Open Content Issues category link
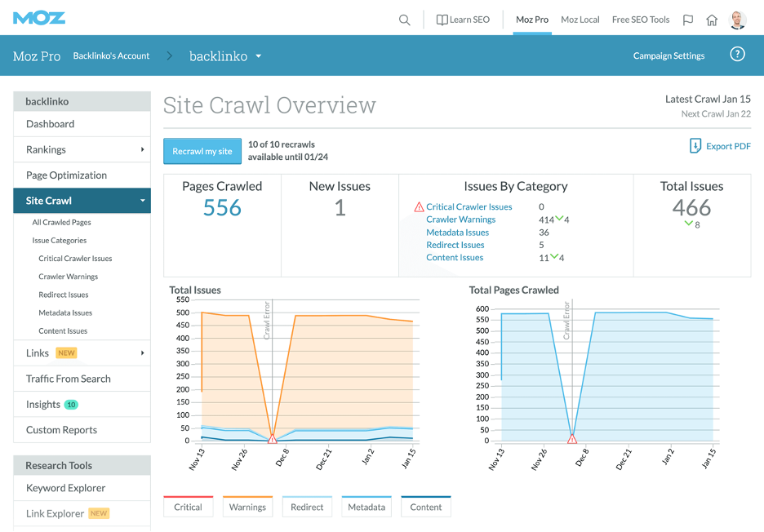The height and width of the screenshot is (532, 764). pos(455,257)
